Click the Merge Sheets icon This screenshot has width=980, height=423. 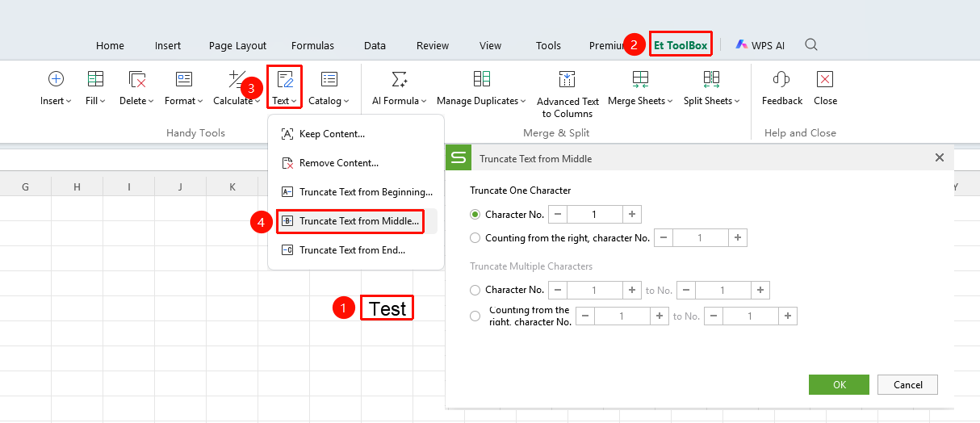[640, 78]
